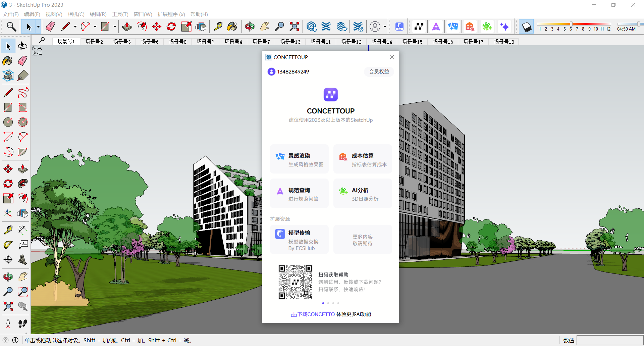The height and width of the screenshot is (346, 644).
Task: Click the 数值 measurements input field
Action: (x=609, y=340)
